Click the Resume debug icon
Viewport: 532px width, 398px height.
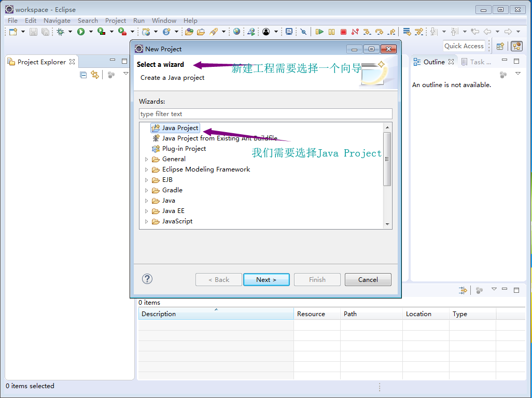319,32
